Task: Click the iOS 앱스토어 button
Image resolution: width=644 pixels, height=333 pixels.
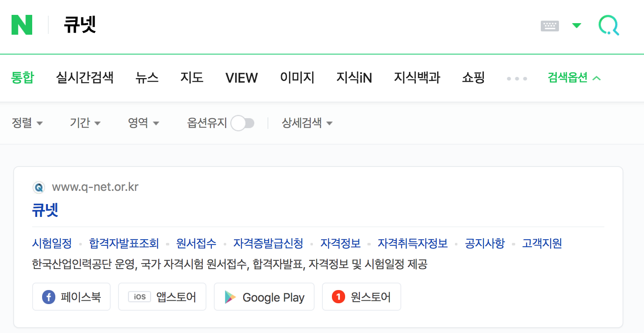Action: point(162,297)
